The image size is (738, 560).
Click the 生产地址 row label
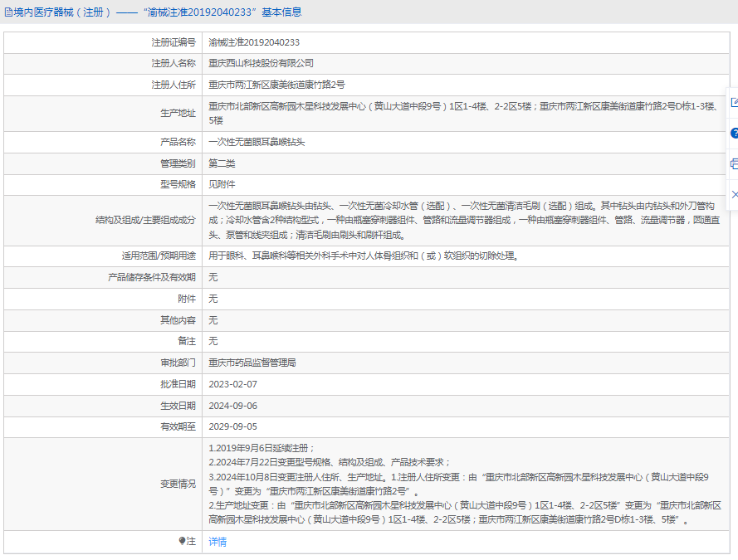178,113
